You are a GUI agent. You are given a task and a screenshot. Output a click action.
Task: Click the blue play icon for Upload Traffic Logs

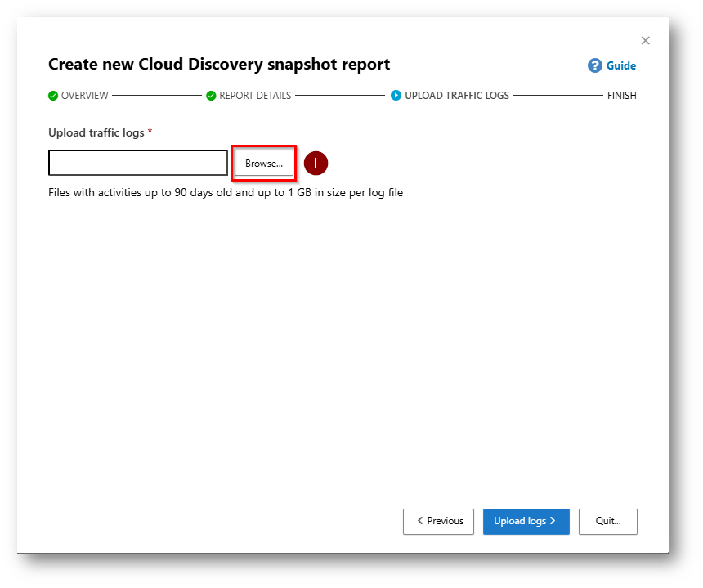point(396,96)
